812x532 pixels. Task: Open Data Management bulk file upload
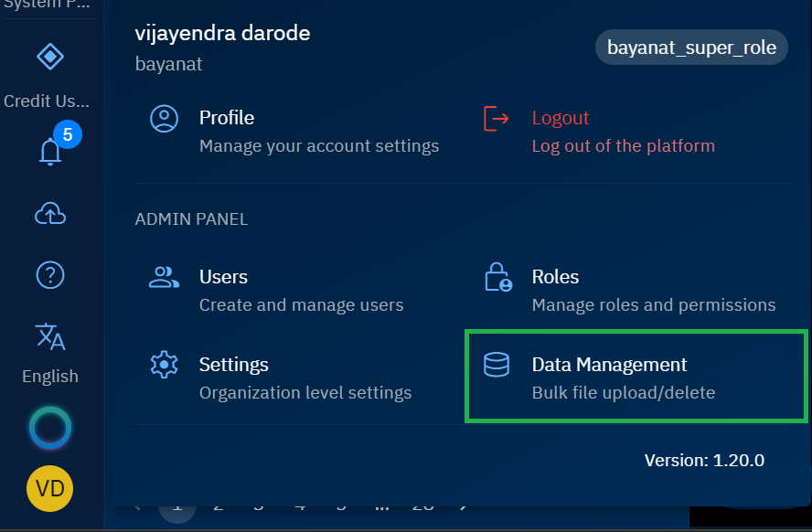coord(609,365)
